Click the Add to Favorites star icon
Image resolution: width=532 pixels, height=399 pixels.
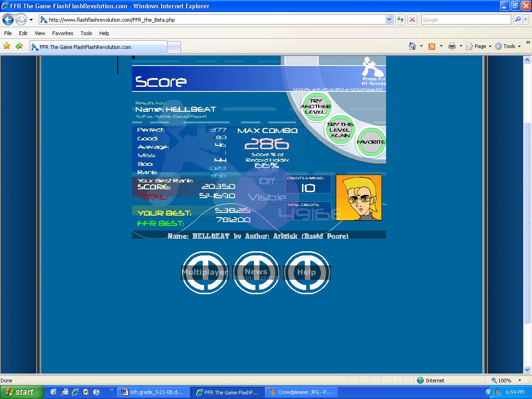[19, 46]
